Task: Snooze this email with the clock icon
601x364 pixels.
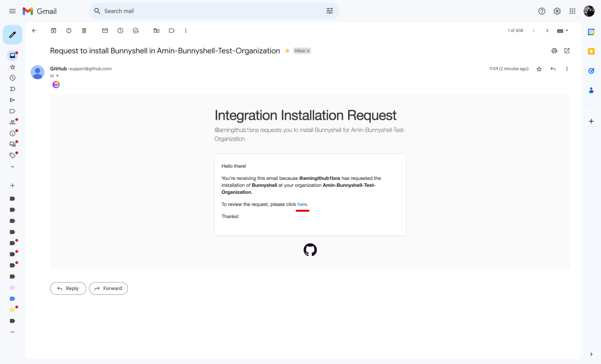Action: (120, 30)
